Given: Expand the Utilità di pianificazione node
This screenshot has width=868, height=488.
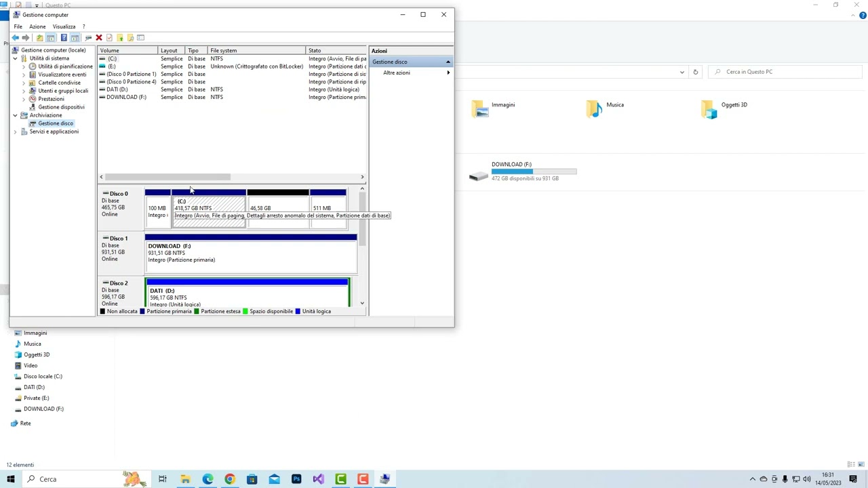Looking at the screenshot, I should [24, 66].
